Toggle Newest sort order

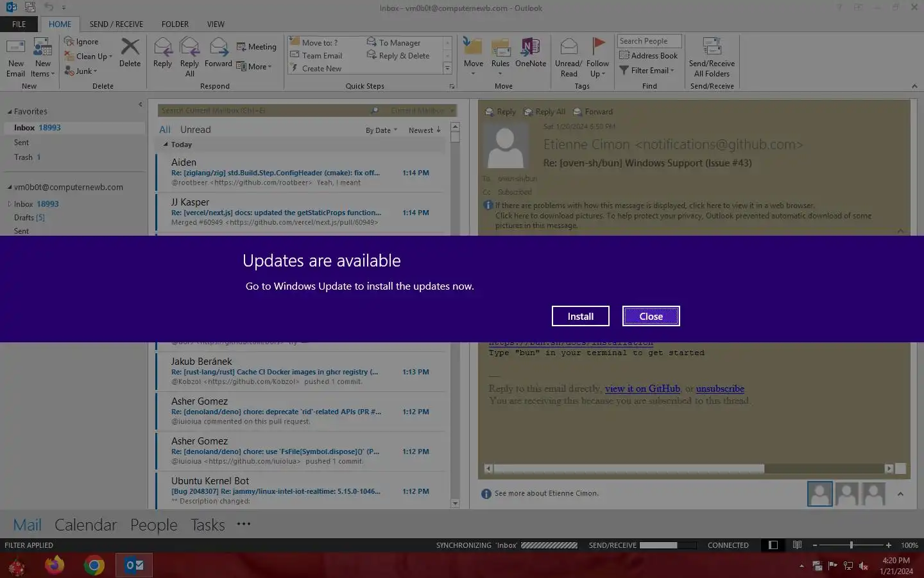point(424,130)
